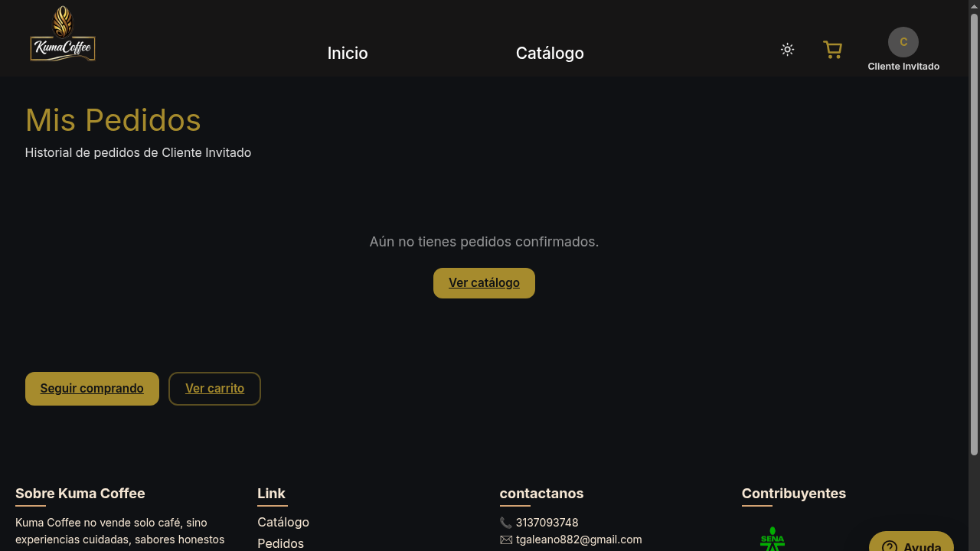Click the SENA contributor logo
Viewport: 980px width, 551px height.
(773, 539)
